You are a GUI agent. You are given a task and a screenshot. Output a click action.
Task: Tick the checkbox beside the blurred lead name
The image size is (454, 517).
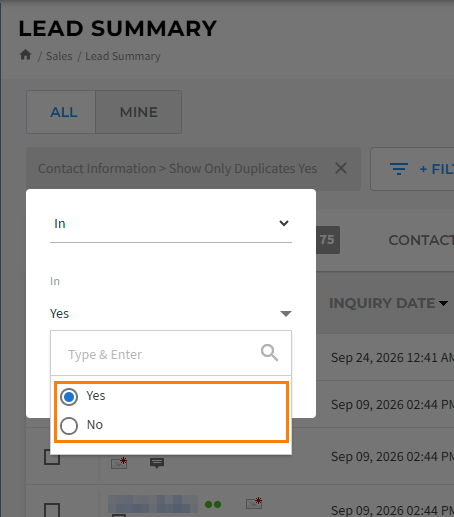point(52,510)
